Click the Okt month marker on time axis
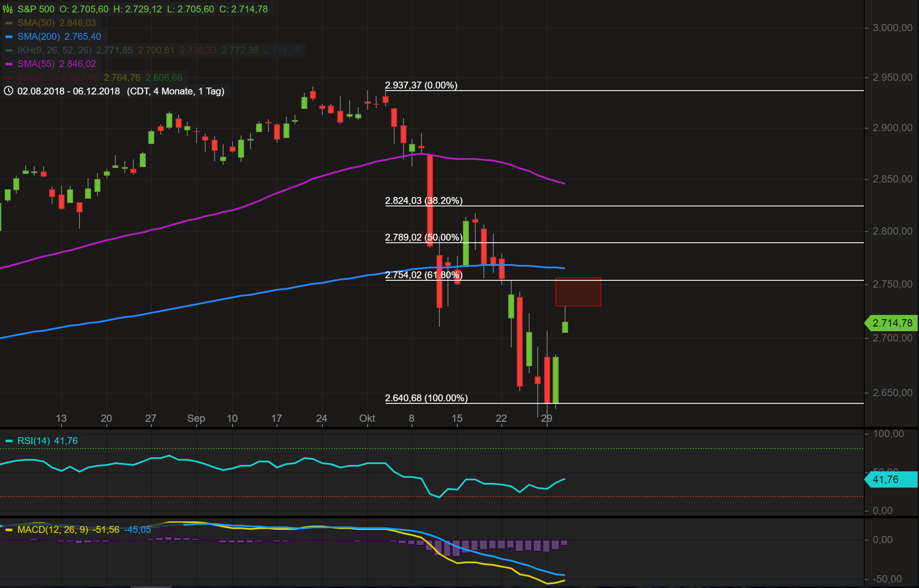Viewport: 919px width, 588px height. point(367,418)
